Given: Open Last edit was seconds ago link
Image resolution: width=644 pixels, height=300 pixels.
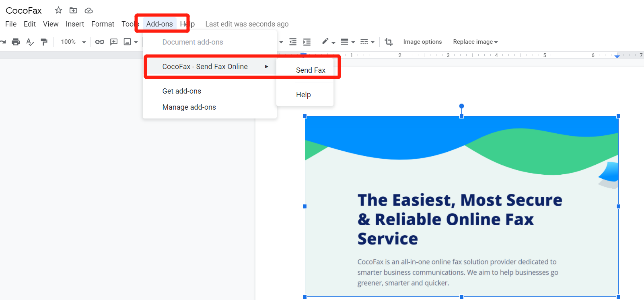Looking at the screenshot, I should (247, 24).
